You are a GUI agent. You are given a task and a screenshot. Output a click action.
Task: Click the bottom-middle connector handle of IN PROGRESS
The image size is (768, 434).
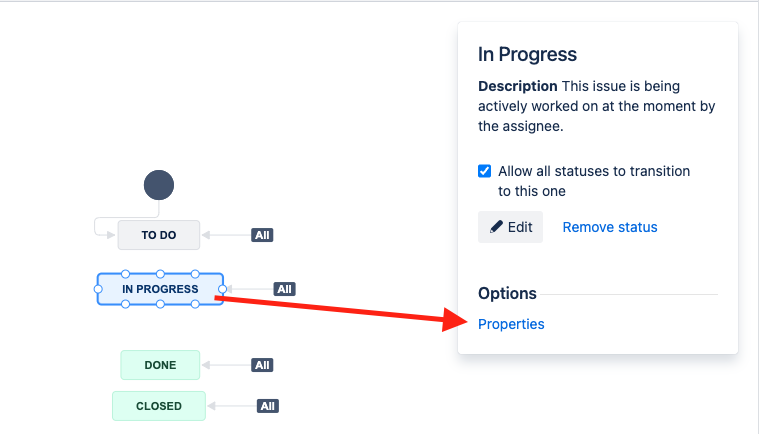click(x=160, y=304)
